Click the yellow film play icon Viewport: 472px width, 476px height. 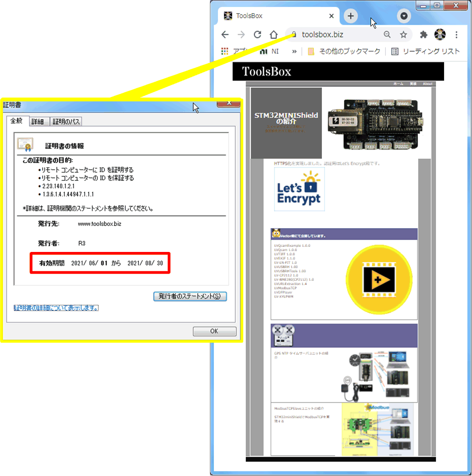click(379, 280)
